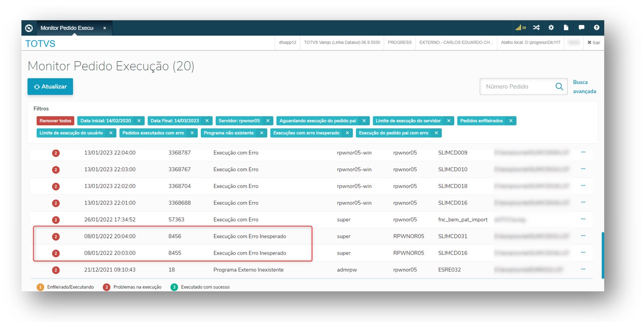The image size is (644, 322).
Task: Click the Número Pedido search field
Action: click(x=516, y=87)
